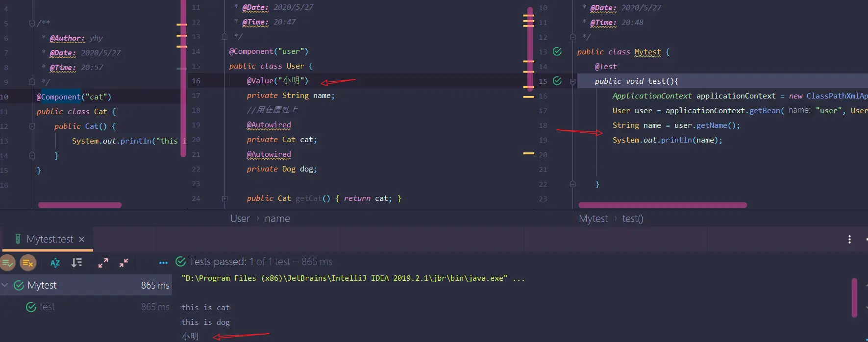Click User in the middle editor breadcrumb
The width and height of the screenshot is (868, 342).
point(240,219)
